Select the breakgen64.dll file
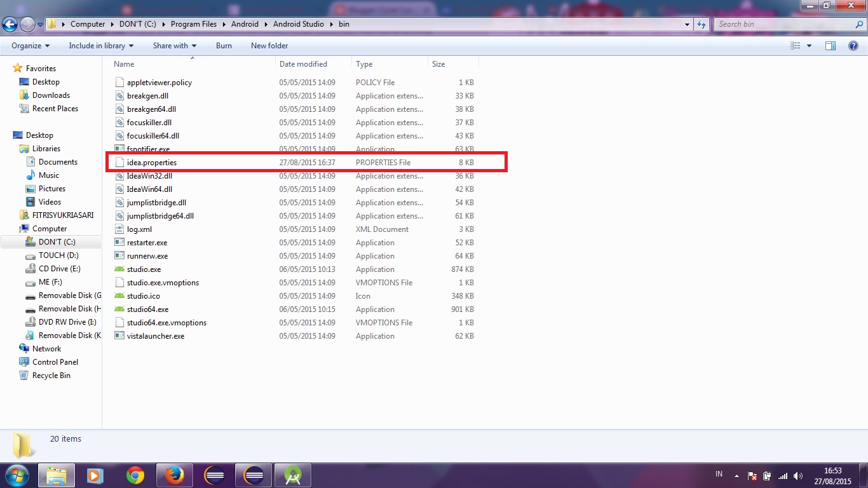Viewport: 868px width, 488px height. click(151, 109)
